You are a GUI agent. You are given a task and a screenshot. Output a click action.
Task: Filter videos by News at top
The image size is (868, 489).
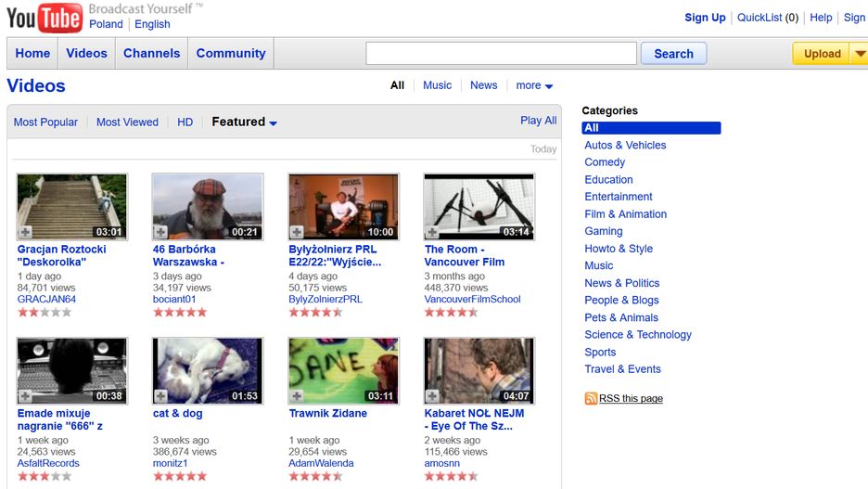[484, 85]
